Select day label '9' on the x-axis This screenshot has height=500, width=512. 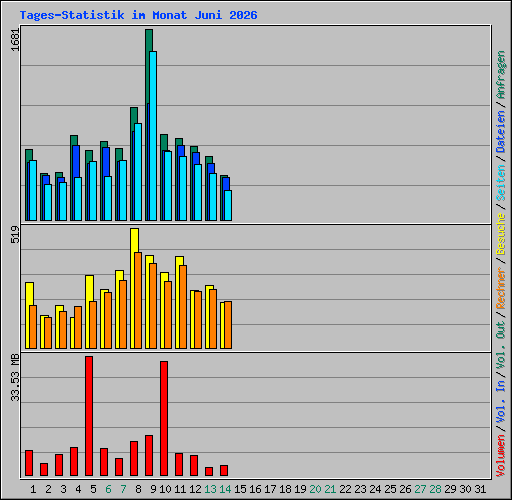coord(153,489)
